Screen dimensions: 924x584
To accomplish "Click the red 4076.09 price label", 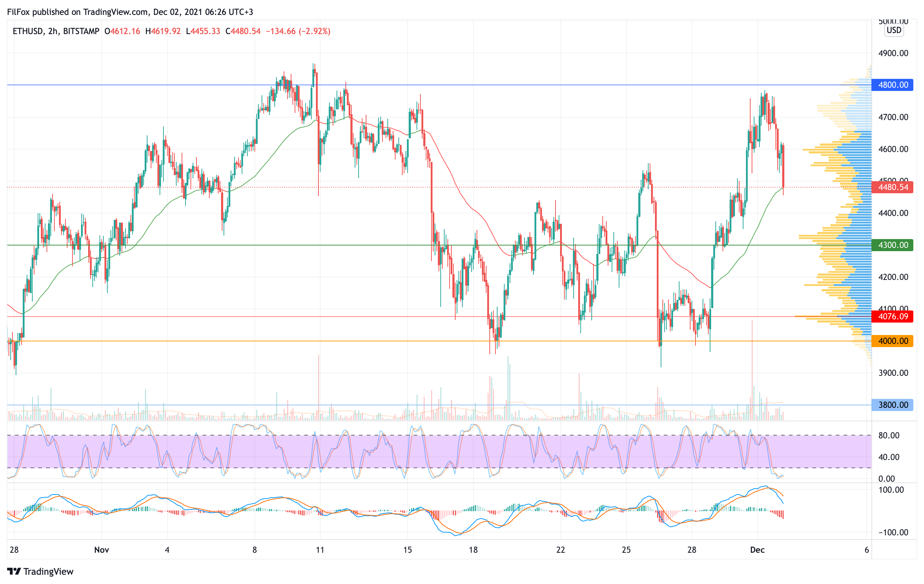I will click(892, 317).
